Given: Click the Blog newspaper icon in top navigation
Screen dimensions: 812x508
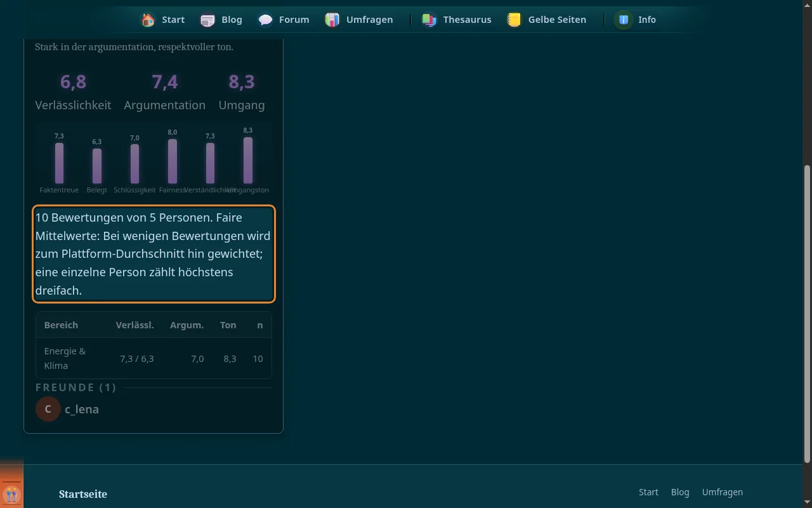Looking at the screenshot, I should (x=207, y=20).
